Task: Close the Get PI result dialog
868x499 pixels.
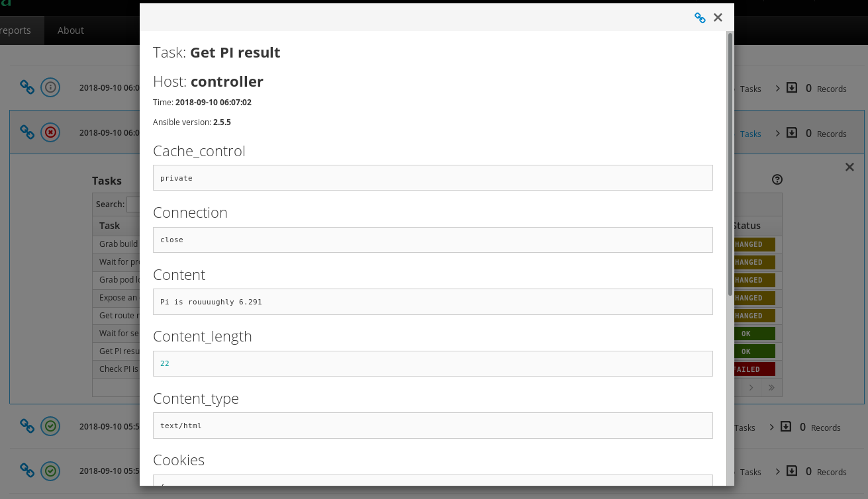Action: pyautogui.click(x=718, y=18)
